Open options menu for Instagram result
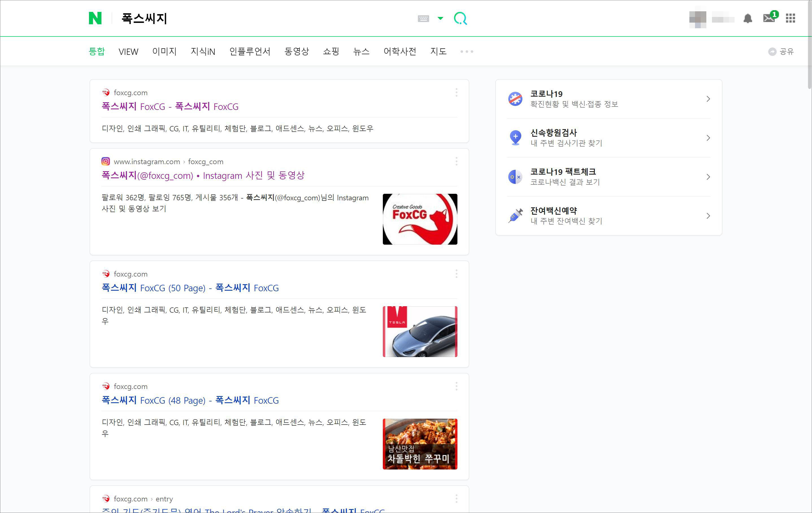The image size is (812, 513). coord(456,162)
